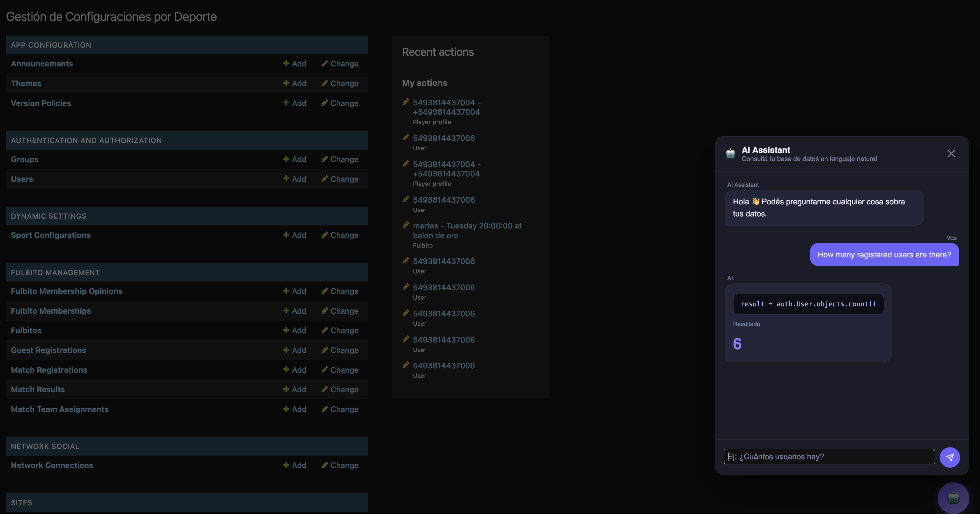Open Match Registrations list
980x514 pixels.
click(x=49, y=370)
